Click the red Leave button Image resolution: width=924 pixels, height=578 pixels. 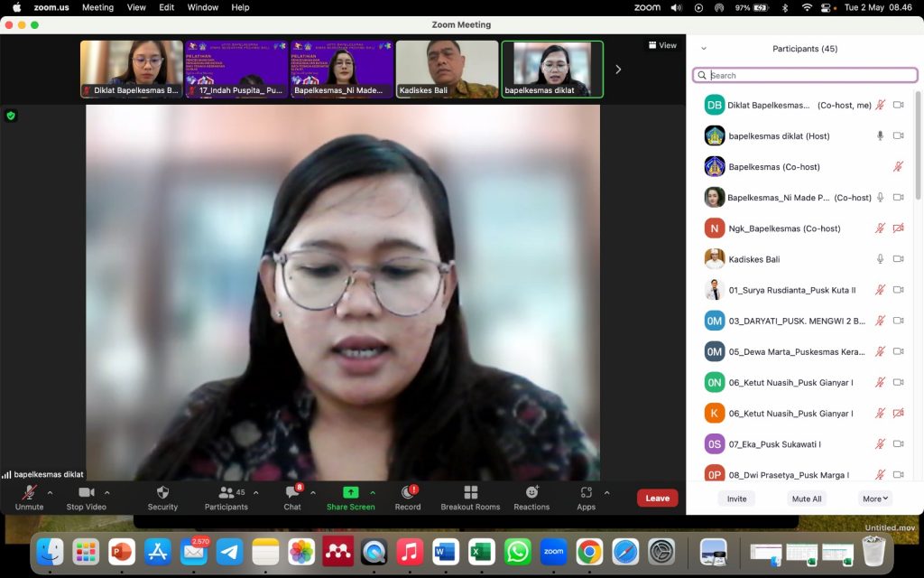click(x=657, y=499)
